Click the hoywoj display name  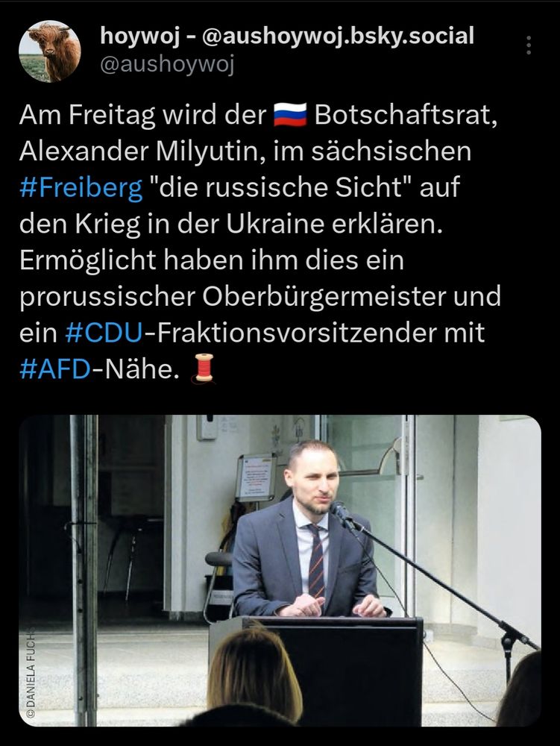point(138,34)
